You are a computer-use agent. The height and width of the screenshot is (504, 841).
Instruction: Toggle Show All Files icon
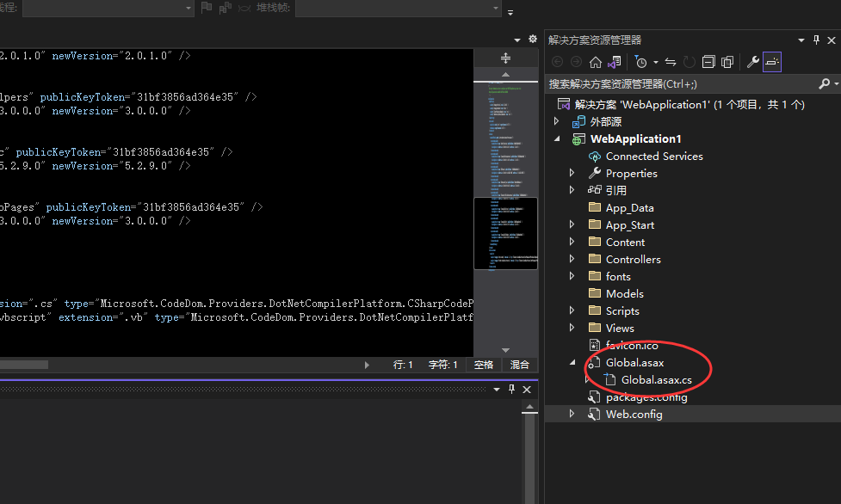point(727,62)
